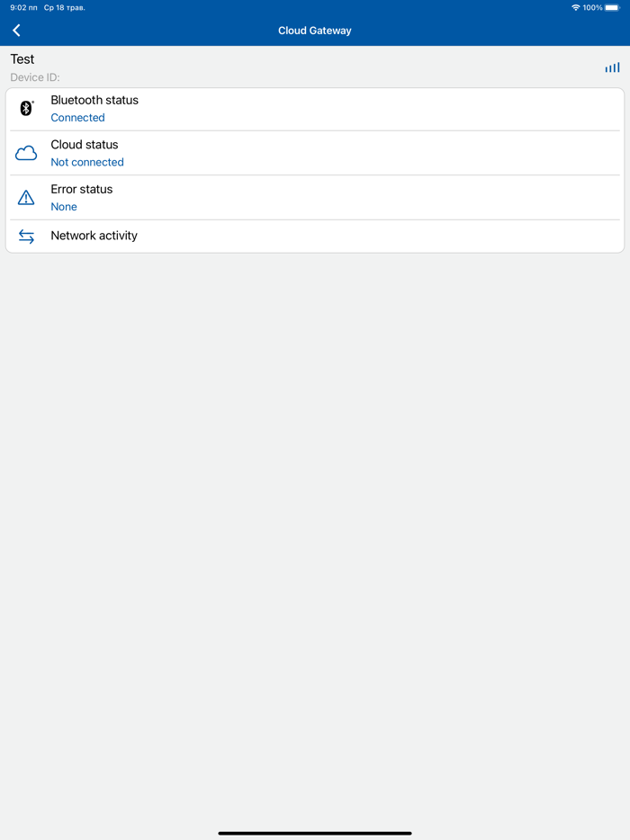This screenshot has width=630, height=840.
Task: Tap the Wi-Fi icon in status bar
Action: [x=576, y=8]
